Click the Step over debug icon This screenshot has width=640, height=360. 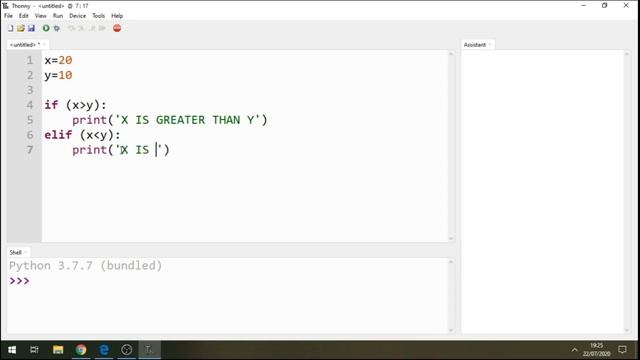[x=71, y=28]
